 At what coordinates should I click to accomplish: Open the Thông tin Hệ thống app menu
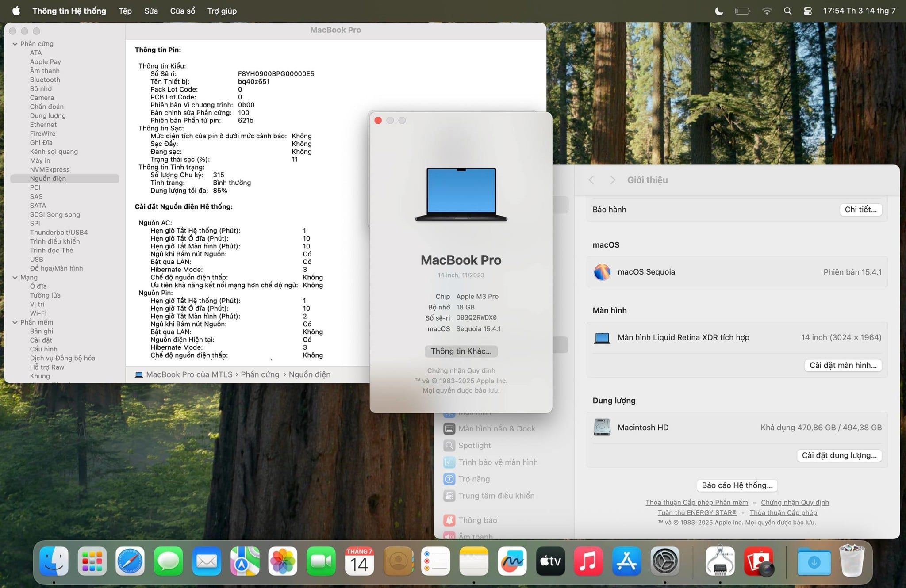click(x=69, y=11)
